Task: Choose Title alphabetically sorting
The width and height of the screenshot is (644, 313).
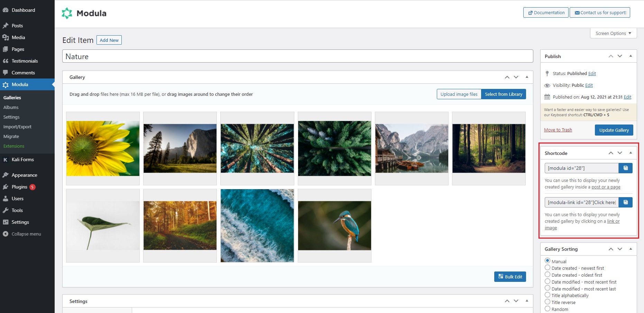Action: pos(548,295)
